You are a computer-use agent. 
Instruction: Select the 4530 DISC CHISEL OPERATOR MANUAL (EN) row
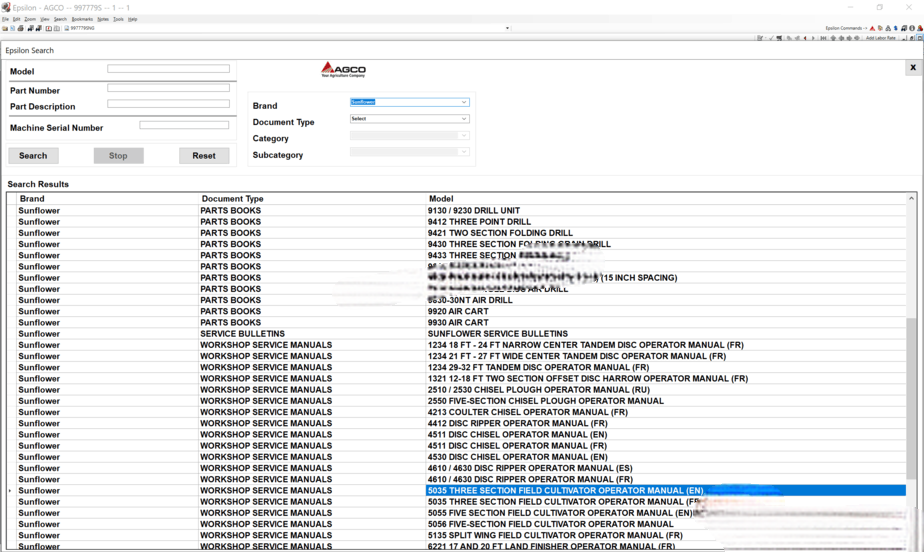(x=461, y=457)
